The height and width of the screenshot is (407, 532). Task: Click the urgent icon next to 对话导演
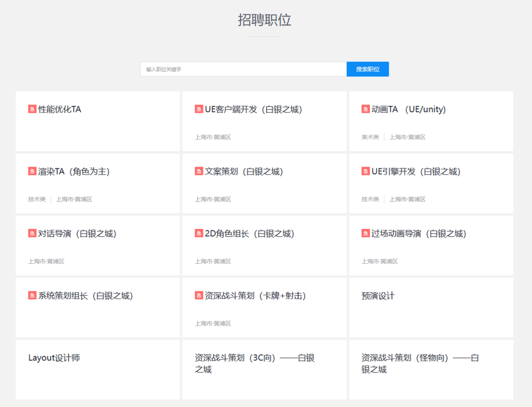click(32, 233)
